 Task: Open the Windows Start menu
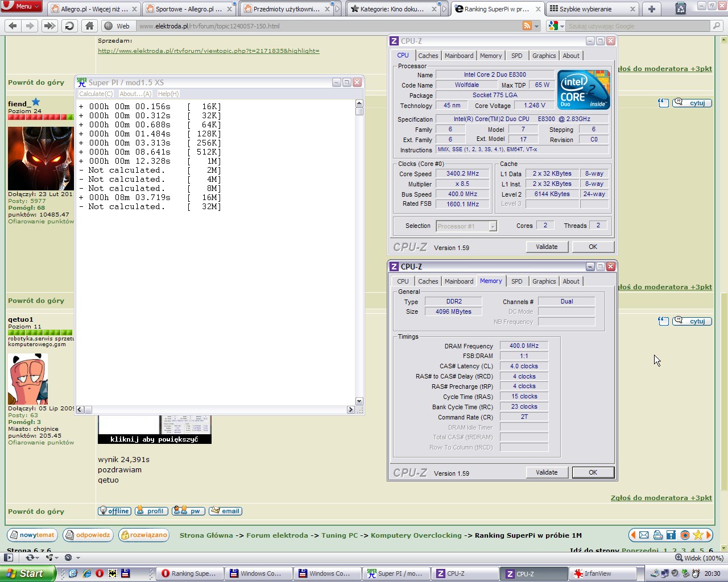[27, 573]
